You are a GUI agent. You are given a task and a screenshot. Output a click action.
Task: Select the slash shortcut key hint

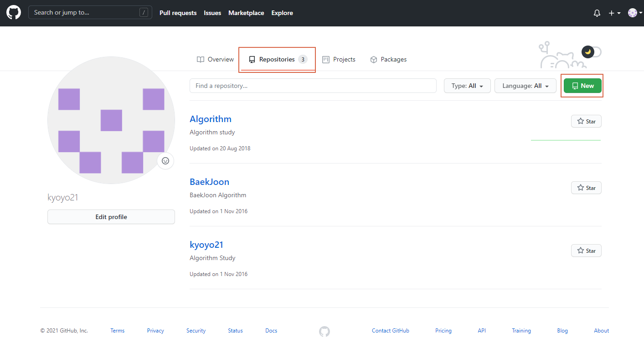(144, 13)
